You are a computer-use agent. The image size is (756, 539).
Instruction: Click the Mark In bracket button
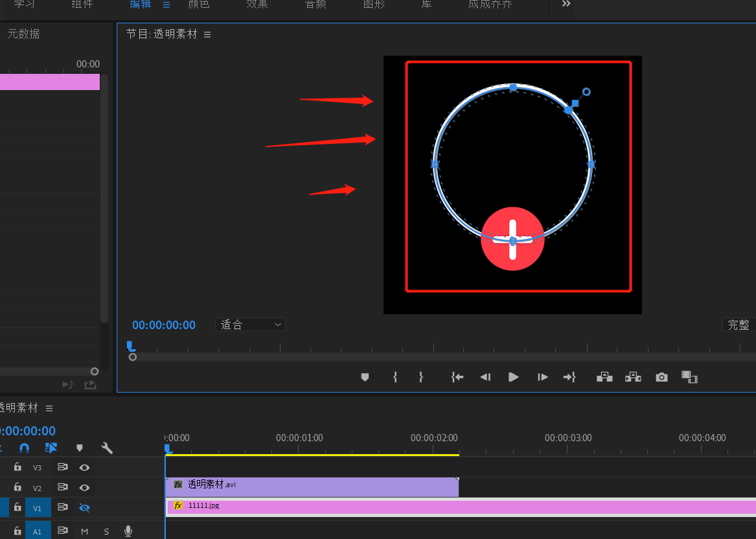pyautogui.click(x=395, y=377)
